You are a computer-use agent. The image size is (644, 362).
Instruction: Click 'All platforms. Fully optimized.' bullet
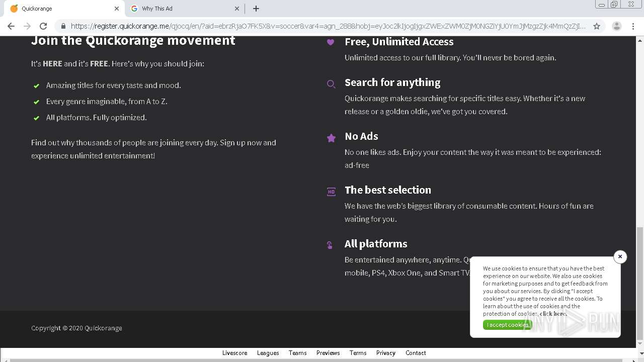(x=97, y=118)
